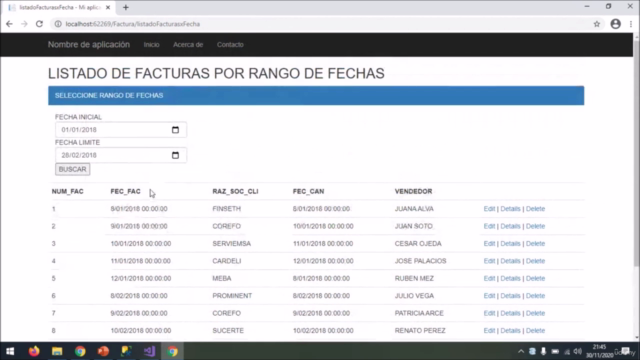View Details for SUCERTE invoice
Screen dimensions: 640x360
(510, 331)
